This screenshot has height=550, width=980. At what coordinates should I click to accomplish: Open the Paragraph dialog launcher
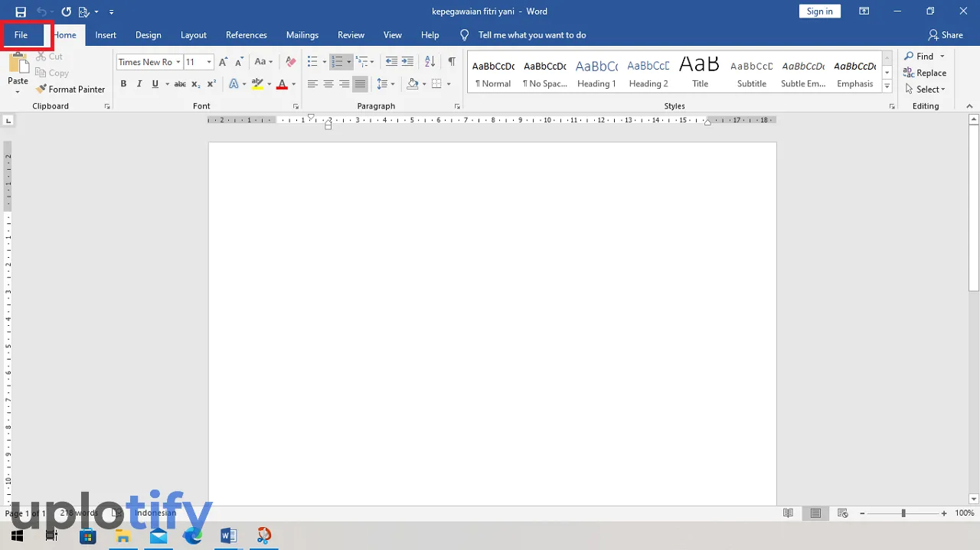[x=457, y=106]
